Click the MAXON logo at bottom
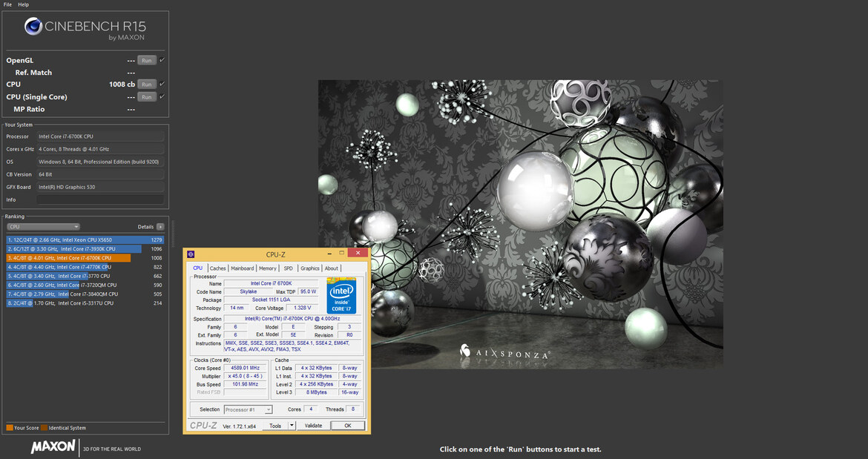The height and width of the screenshot is (459, 868). click(53, 447)
